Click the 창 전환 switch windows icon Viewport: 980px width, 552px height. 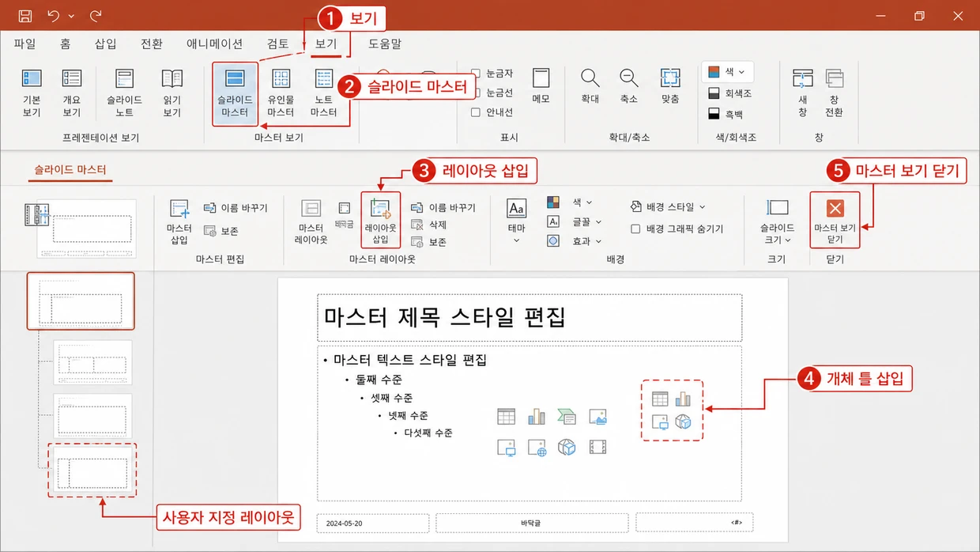[834, 93]
